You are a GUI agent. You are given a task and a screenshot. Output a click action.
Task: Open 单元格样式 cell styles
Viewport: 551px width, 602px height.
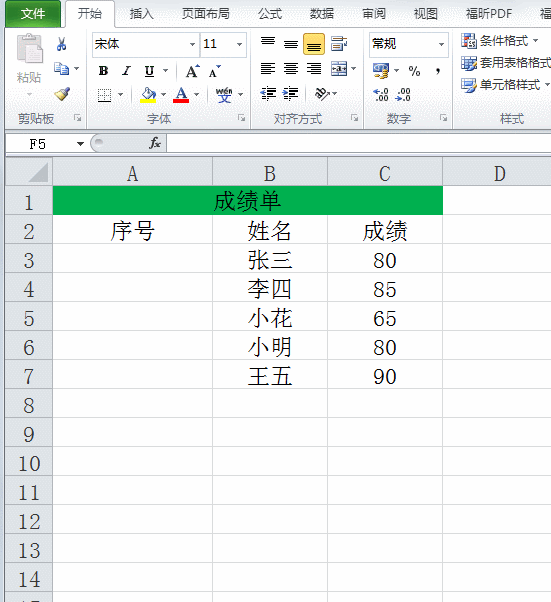click(505, 85)
